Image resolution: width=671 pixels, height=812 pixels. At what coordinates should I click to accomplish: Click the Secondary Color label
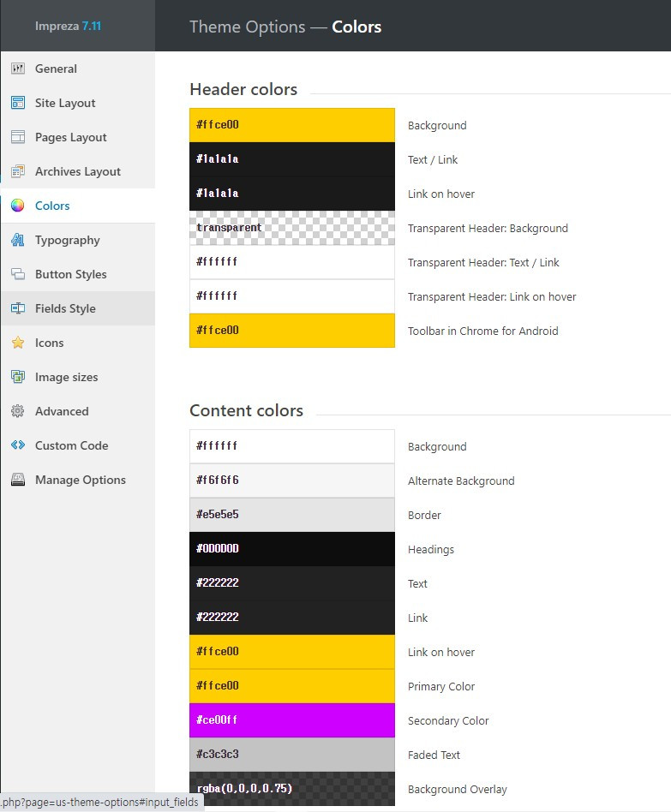tap(448, 720)
